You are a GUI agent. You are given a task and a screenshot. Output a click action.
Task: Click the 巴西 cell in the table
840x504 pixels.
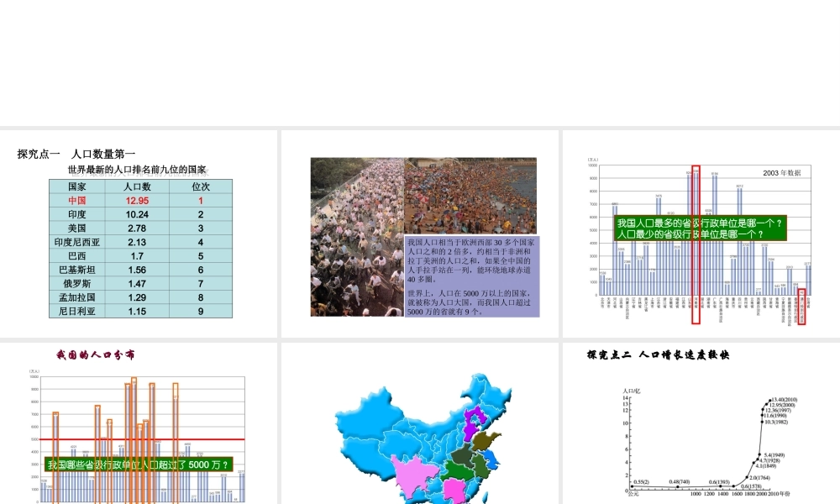77,256
